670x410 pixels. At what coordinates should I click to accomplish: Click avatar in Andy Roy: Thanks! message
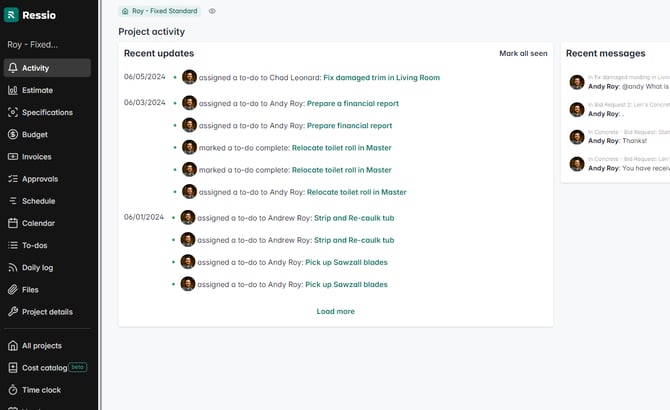tap(577, 137)
